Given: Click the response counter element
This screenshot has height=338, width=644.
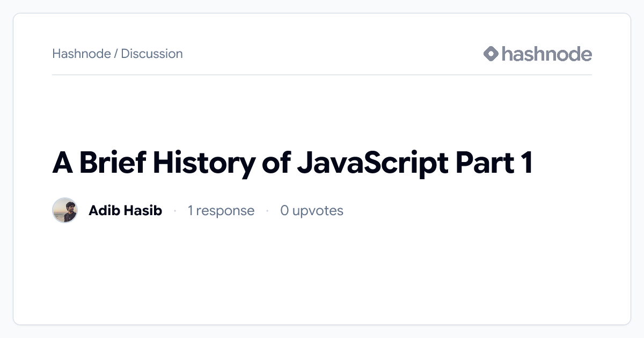Looking at the screenshot, I should [x=221, y=210].
